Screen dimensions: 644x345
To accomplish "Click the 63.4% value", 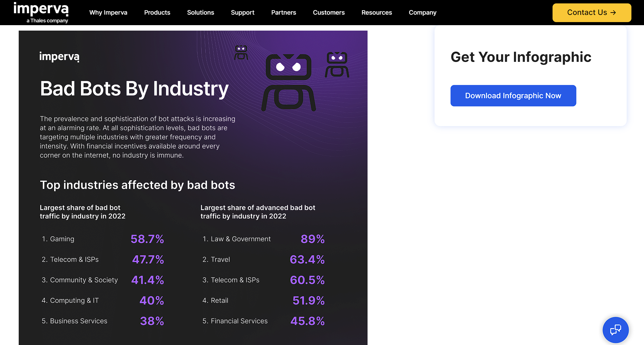I will tap(307, 260).
